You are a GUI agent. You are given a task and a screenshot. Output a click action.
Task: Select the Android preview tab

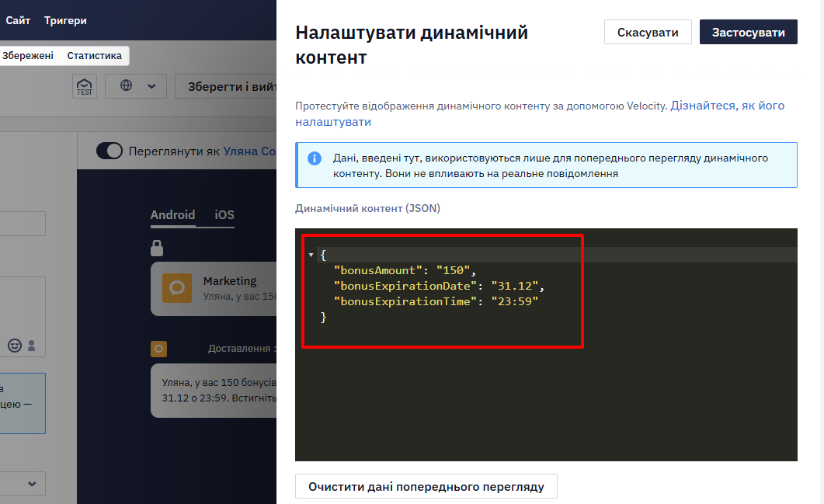(172, 215)
